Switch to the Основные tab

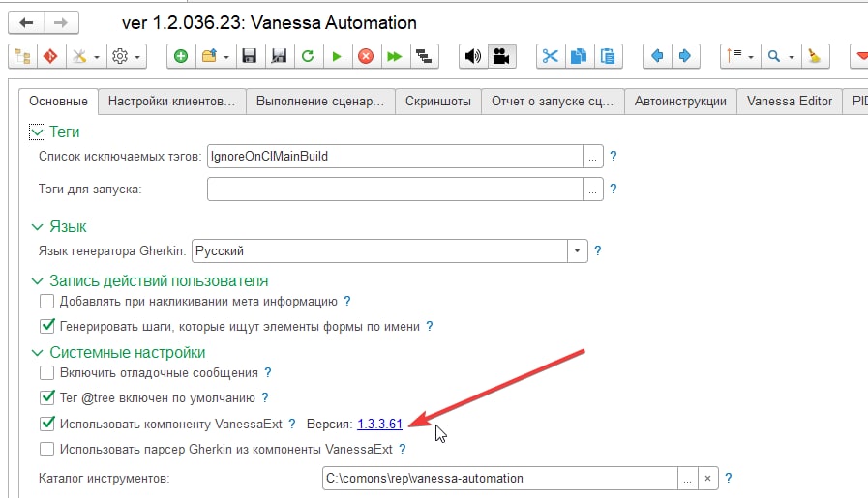pyautogui.click(x=59, y=102)
